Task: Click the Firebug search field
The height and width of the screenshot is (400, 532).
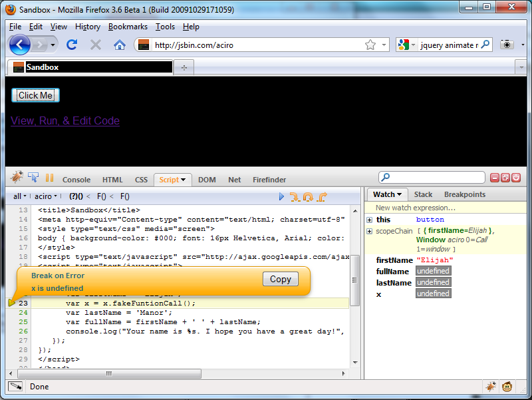Action: pos(432,177)
